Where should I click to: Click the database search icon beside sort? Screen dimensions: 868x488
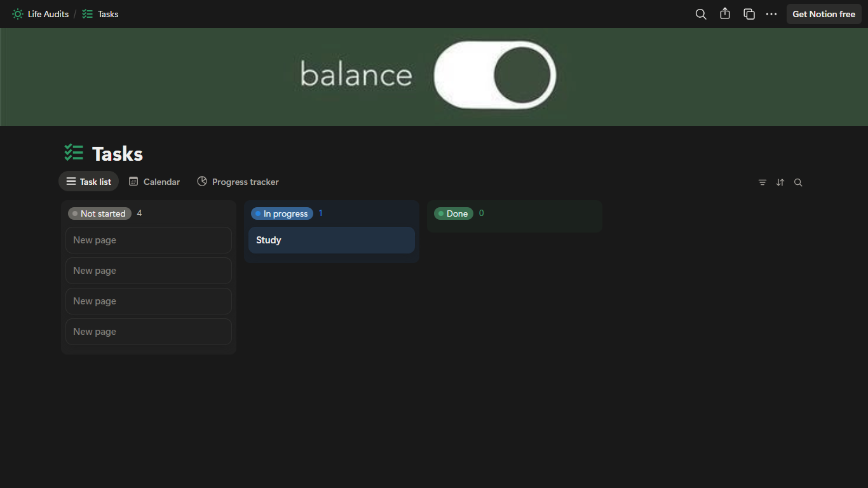pos(798,182)
